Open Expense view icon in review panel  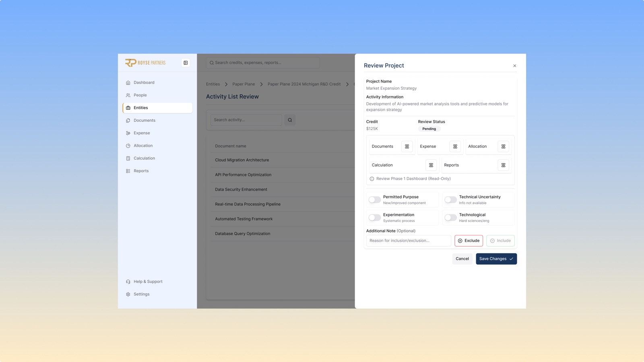(x=455, y=146)
